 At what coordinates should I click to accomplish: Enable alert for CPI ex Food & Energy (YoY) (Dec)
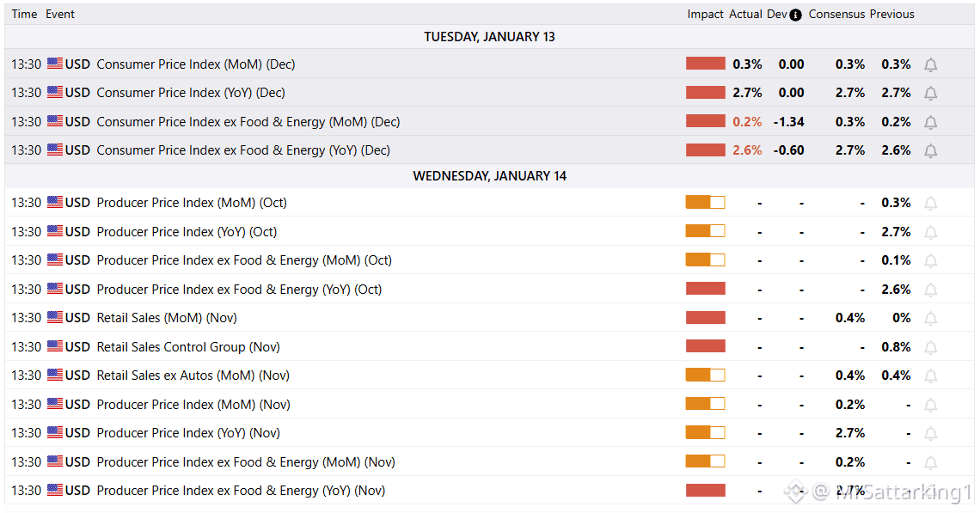pos(930,150)
